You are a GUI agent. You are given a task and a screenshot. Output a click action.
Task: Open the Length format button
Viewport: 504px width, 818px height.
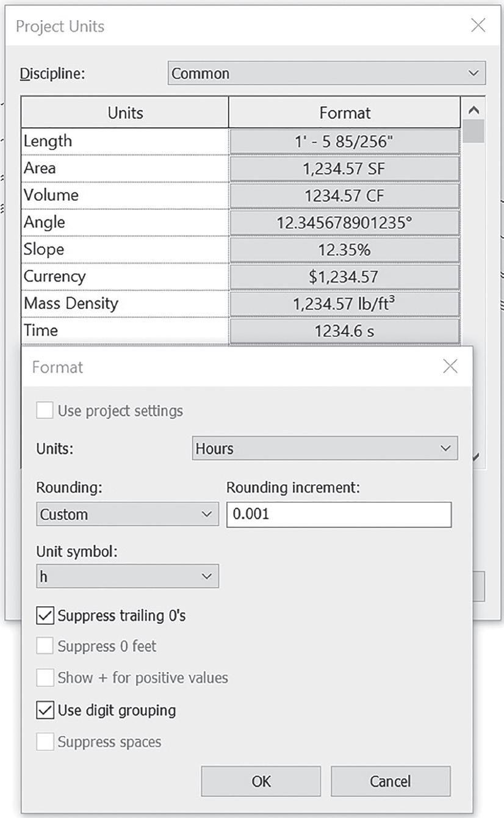(x=344, y=142)
